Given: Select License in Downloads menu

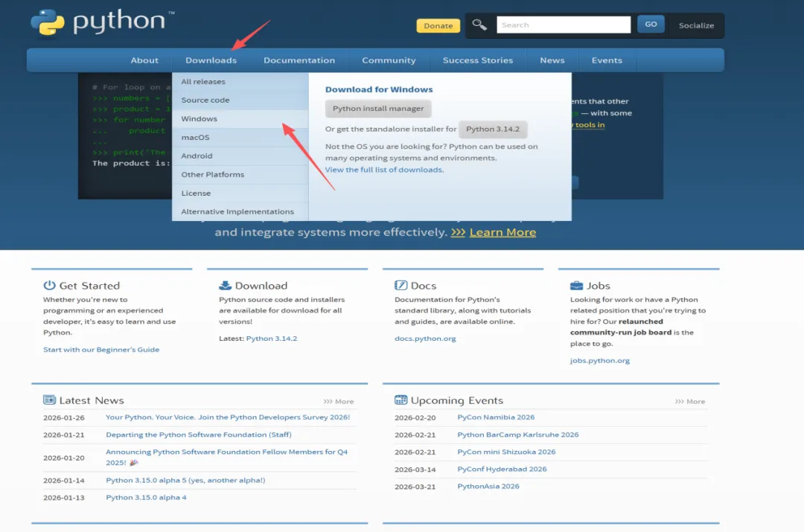Looking at the screenshot, I should coord(240,193).
